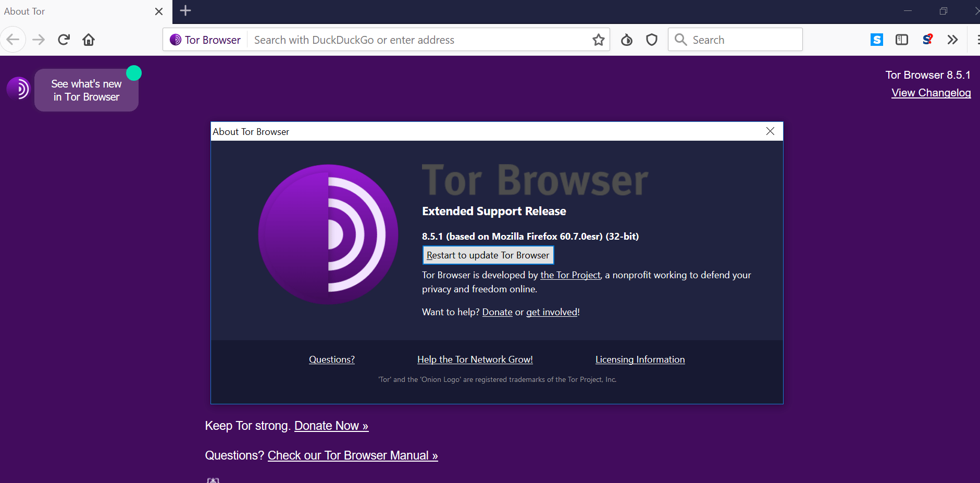Open the Tor Project link

coord(570,275)
